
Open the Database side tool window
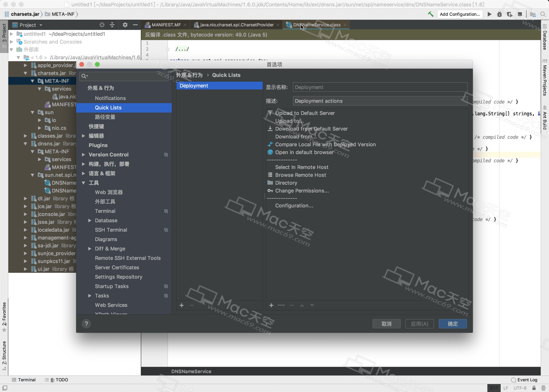tap(545, 37)
